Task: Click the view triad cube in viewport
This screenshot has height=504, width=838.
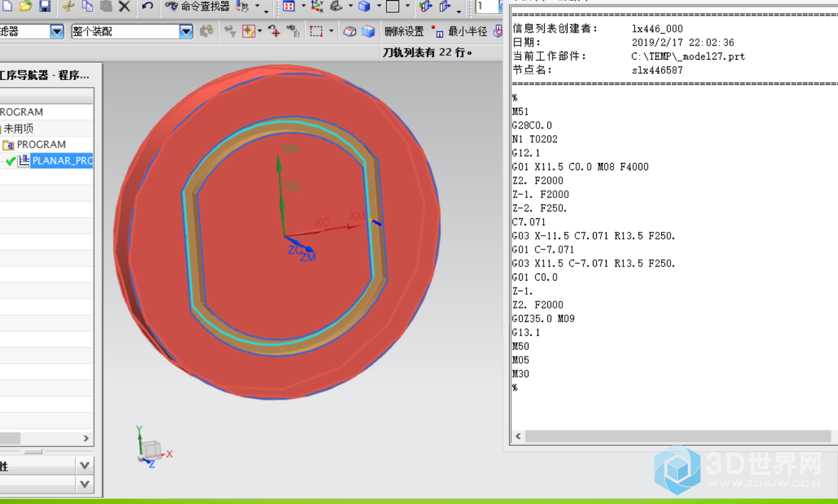Action: [151, 449]
